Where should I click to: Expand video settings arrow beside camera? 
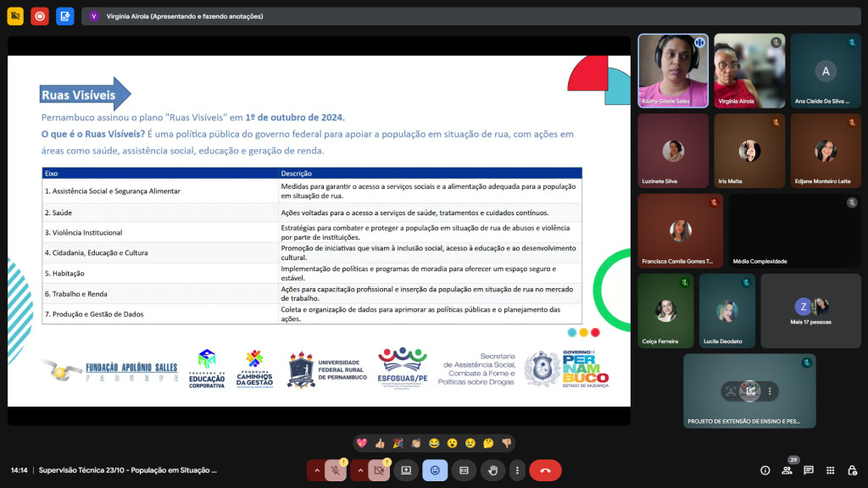(360, 470)
